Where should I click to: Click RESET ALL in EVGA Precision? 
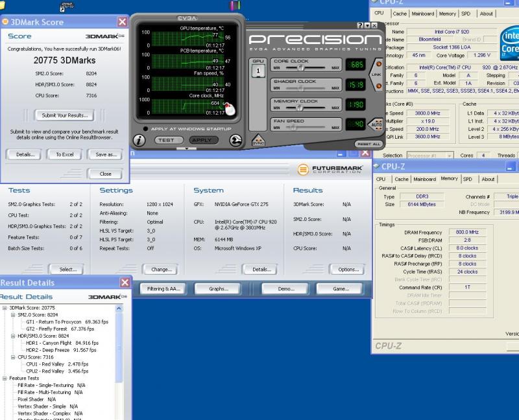click(x=368, y=144)
